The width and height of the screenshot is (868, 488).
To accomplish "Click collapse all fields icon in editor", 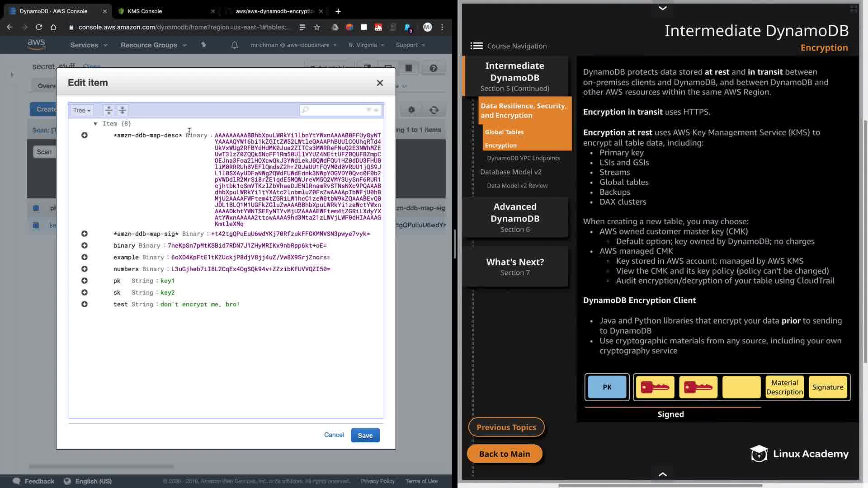I will point(123,110).
